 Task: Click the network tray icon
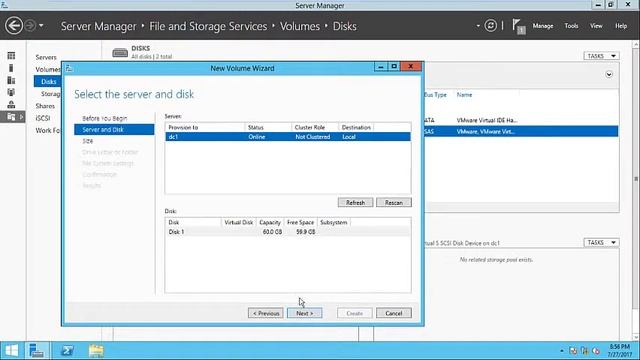pyautogui.click(x=584, y=351)
